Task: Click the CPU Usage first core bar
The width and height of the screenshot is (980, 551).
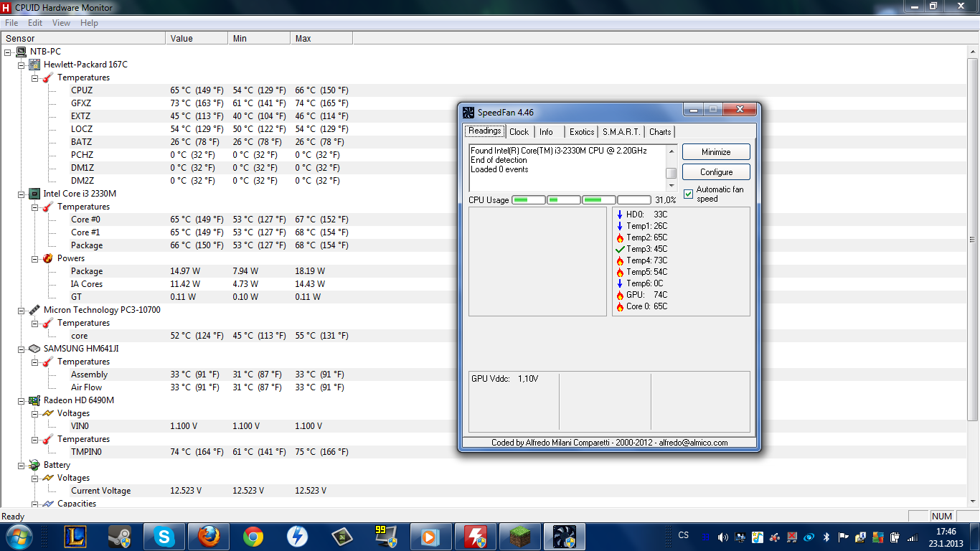Action: pyautogui.click(x=528, y=200)
